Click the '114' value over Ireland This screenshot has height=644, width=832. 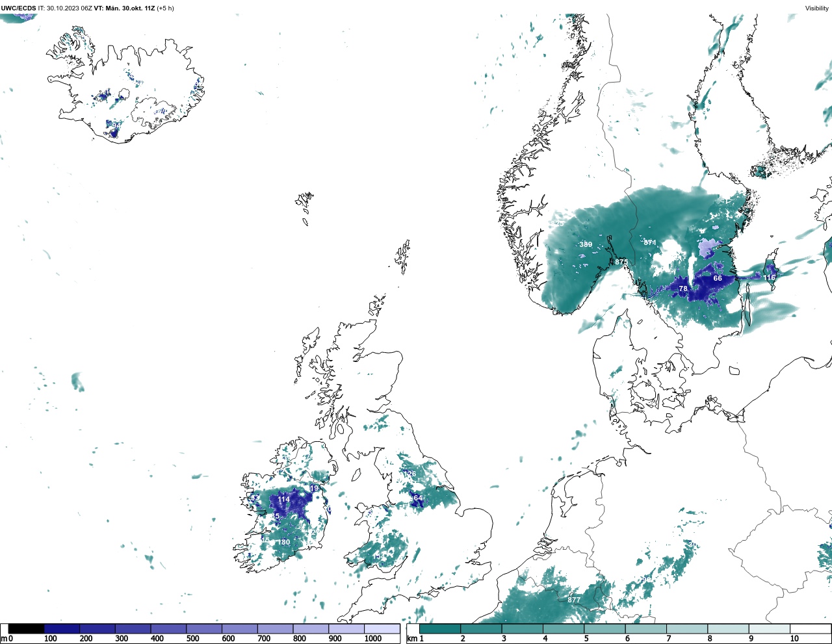284,499
